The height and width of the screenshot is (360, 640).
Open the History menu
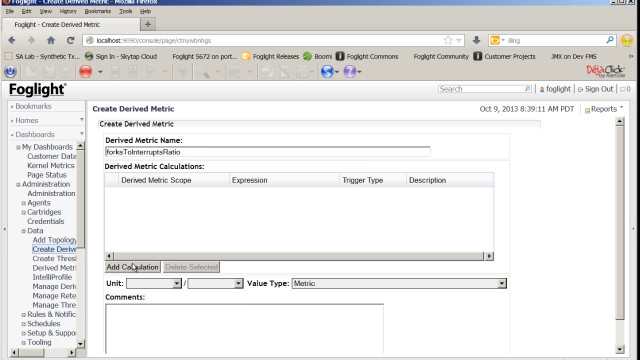pyautogui.click(x=68, y=11)
